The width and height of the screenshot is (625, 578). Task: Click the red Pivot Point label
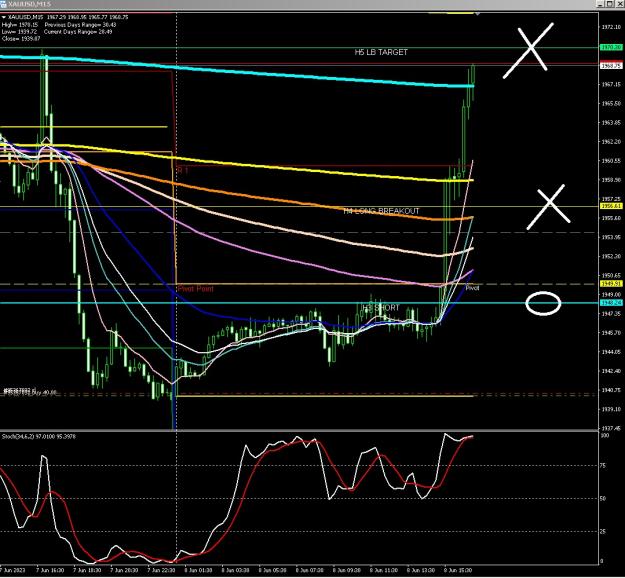[x=196, y=288]
